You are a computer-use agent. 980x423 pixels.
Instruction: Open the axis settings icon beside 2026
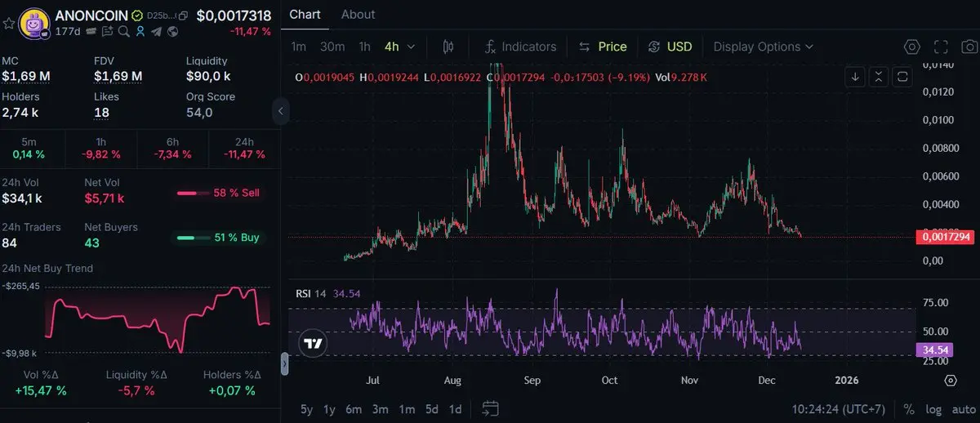[951, 381]
